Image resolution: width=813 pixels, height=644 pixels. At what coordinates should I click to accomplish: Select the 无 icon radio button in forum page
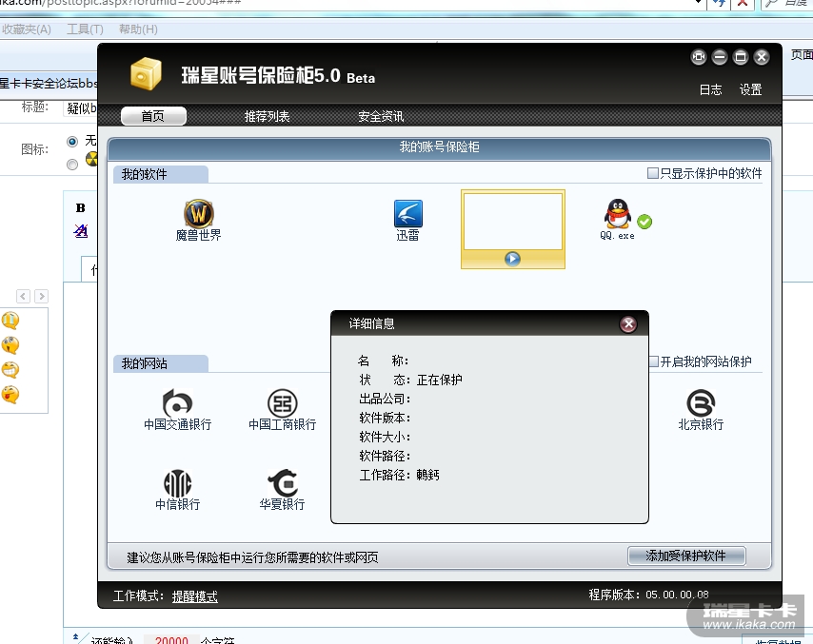[72, 141]
